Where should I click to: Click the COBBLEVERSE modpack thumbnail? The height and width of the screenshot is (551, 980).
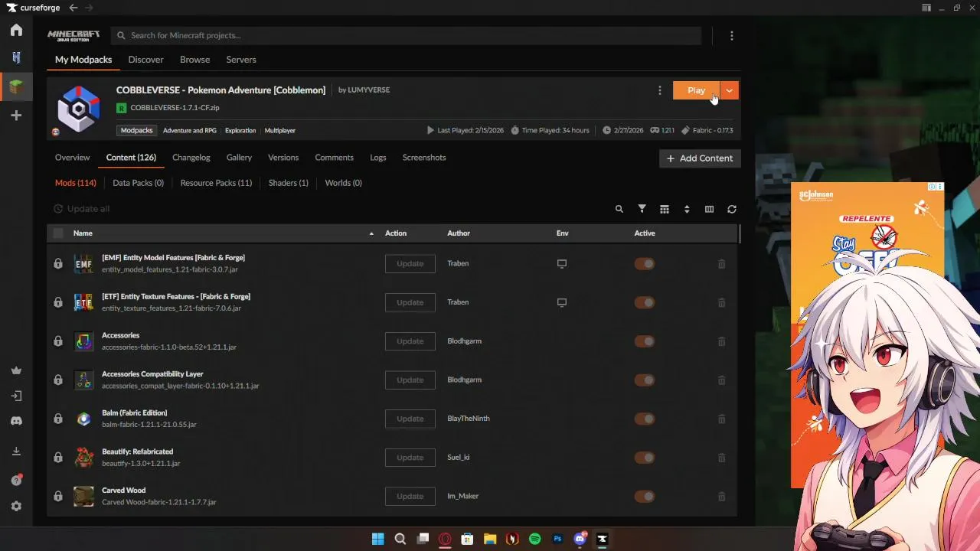click(79, 109)
